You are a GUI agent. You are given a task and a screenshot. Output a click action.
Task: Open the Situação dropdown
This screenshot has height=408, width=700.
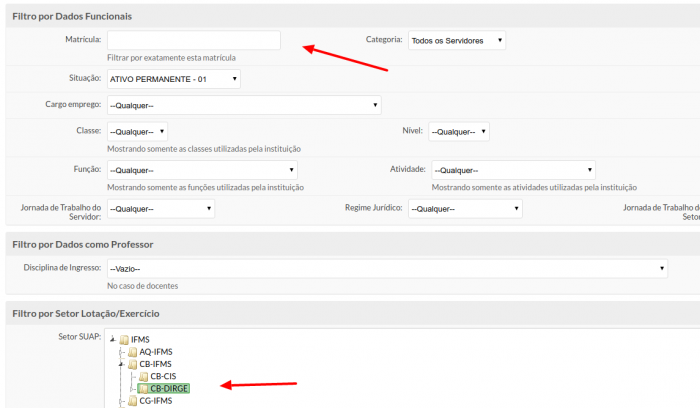point(173,79)
